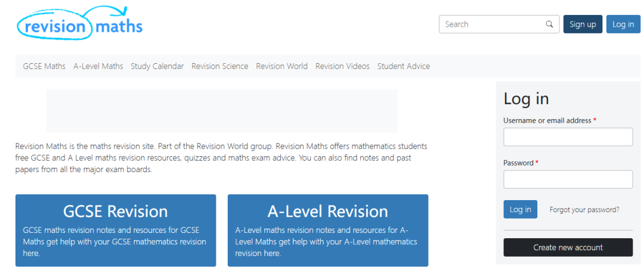This screenshot has width=644, height=271.
Task: Open the Revision Videos page
Action: (x=342, y=66)
